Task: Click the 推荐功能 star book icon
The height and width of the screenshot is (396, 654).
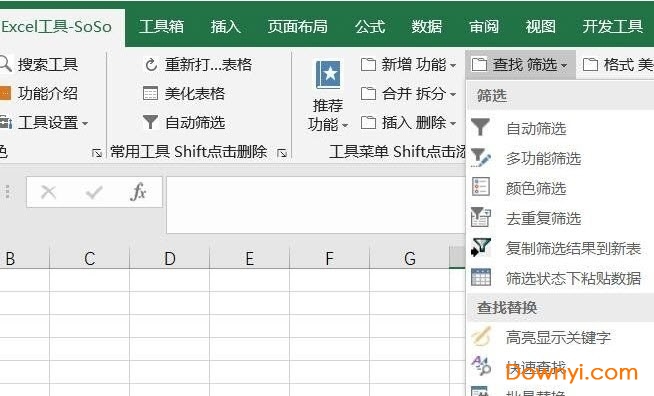Action: click(328, 75)
